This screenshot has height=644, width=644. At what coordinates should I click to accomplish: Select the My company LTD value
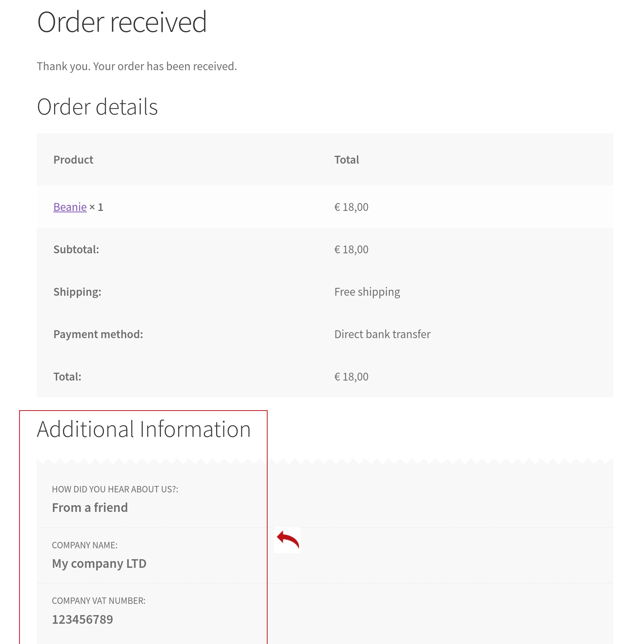tap(99, 564)
